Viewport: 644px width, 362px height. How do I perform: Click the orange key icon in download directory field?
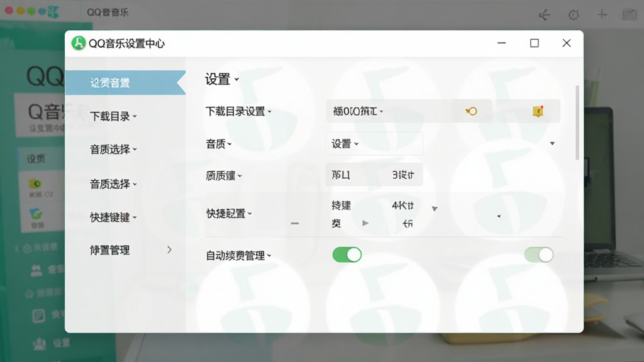tap(471, 111)
